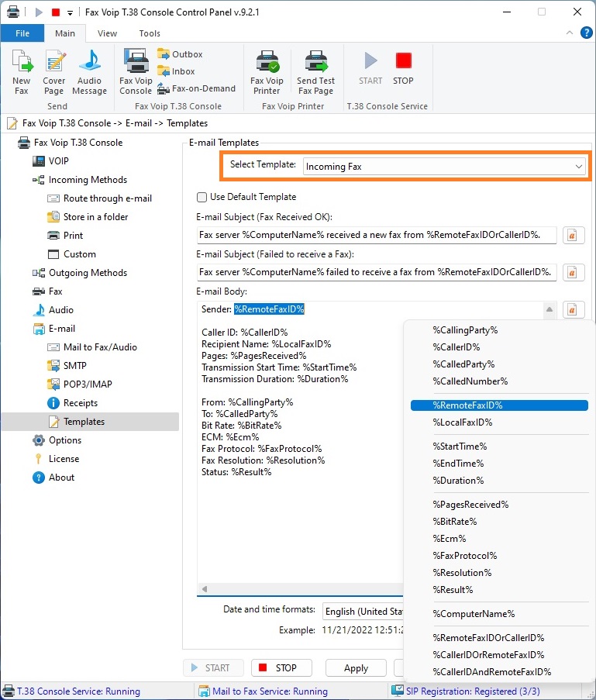Click the body scrollbar up arrow
The image size is (596, 700).
pos(549,309)
